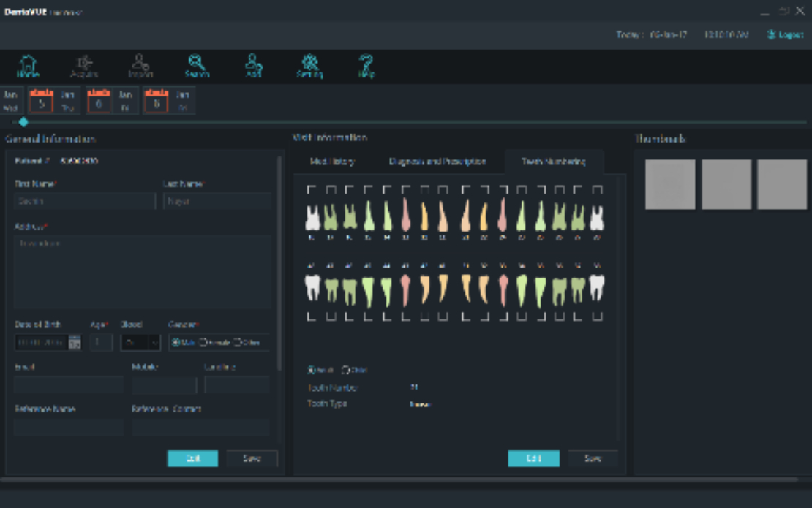
Task: Tick checkbox below lower-left white molar
Action: tap(311, 316)
